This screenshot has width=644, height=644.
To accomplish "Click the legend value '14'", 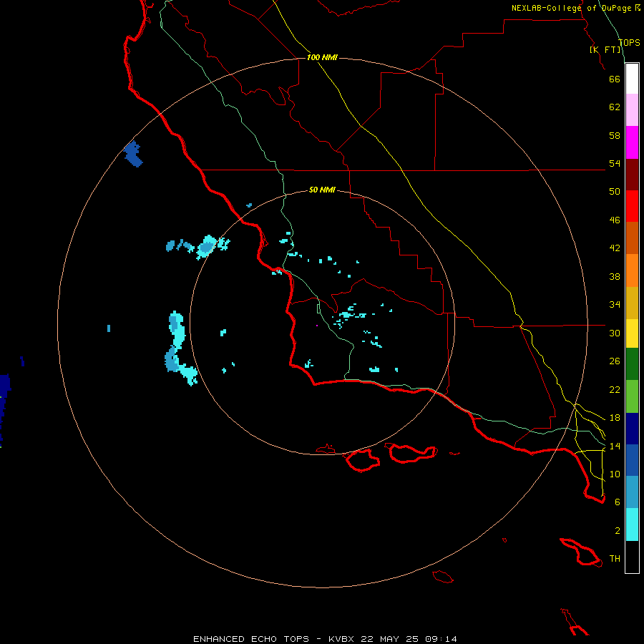I will [x=615, y=446].
